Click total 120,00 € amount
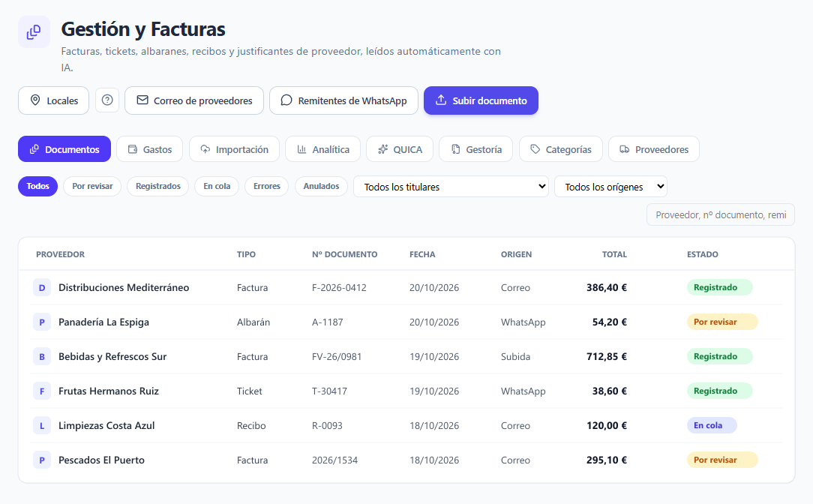 607,426
